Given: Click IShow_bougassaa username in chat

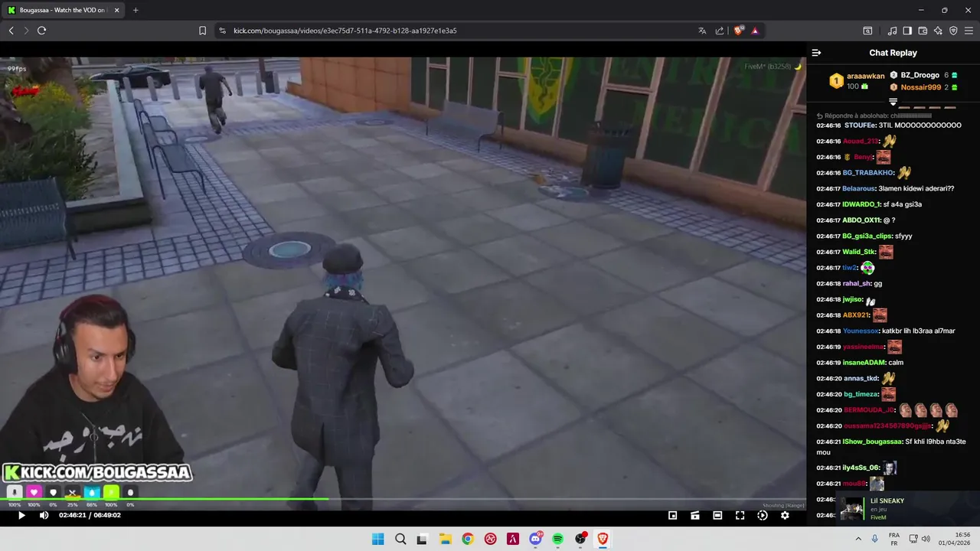Looking at the screenshot, I should [x=872, y=442].
